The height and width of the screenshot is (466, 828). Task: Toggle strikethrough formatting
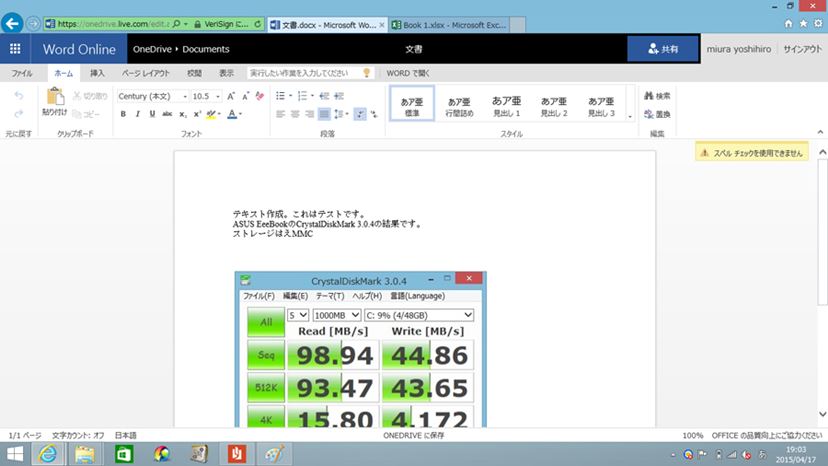167,114
